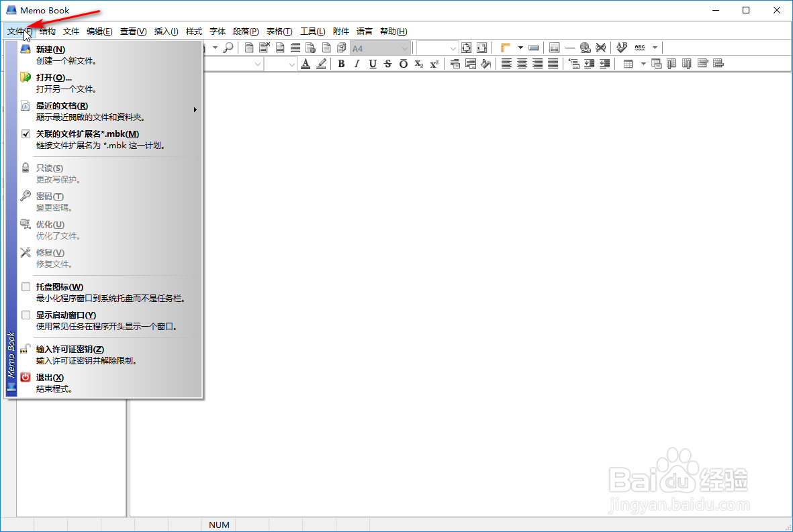Insert a horizontal line
Image resolution: width=793 pixels, height=532 pixels.
click(570, 48)
